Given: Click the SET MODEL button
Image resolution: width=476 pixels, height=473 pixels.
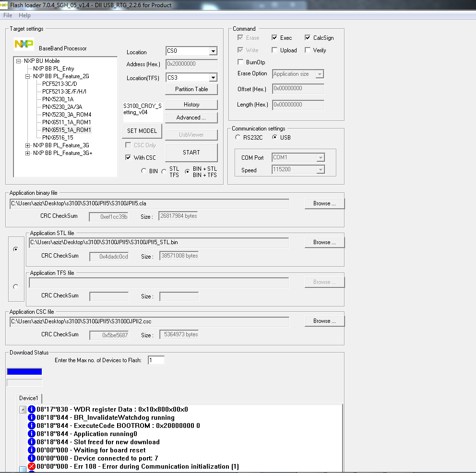Looking at the screenshot, I should [142, 131].
